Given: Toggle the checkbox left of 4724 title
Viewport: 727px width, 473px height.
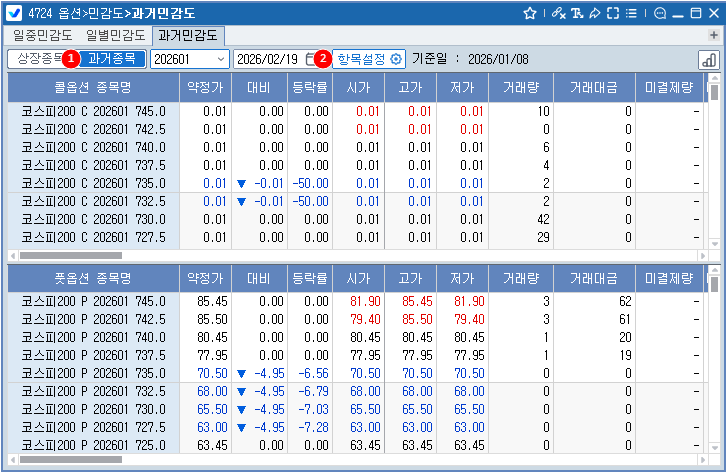Looking at the screenshot, I should click(x=14, y=13).
